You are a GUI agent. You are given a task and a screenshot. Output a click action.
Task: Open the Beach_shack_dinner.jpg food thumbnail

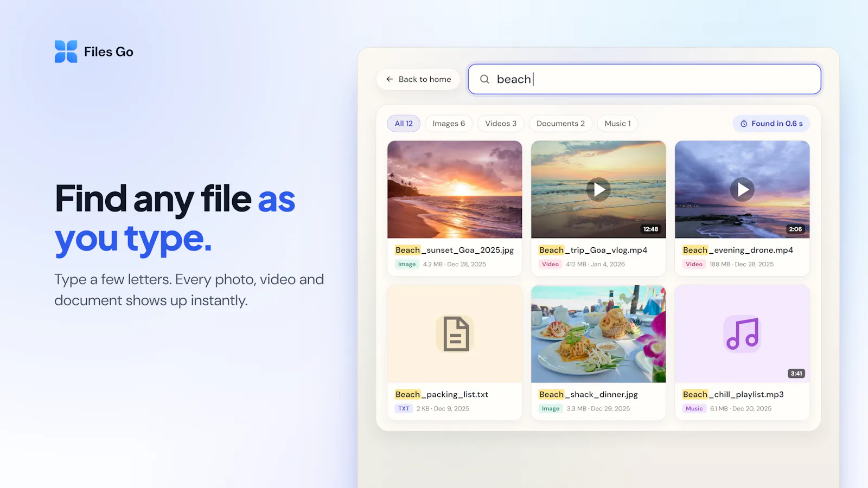point(598,334)
